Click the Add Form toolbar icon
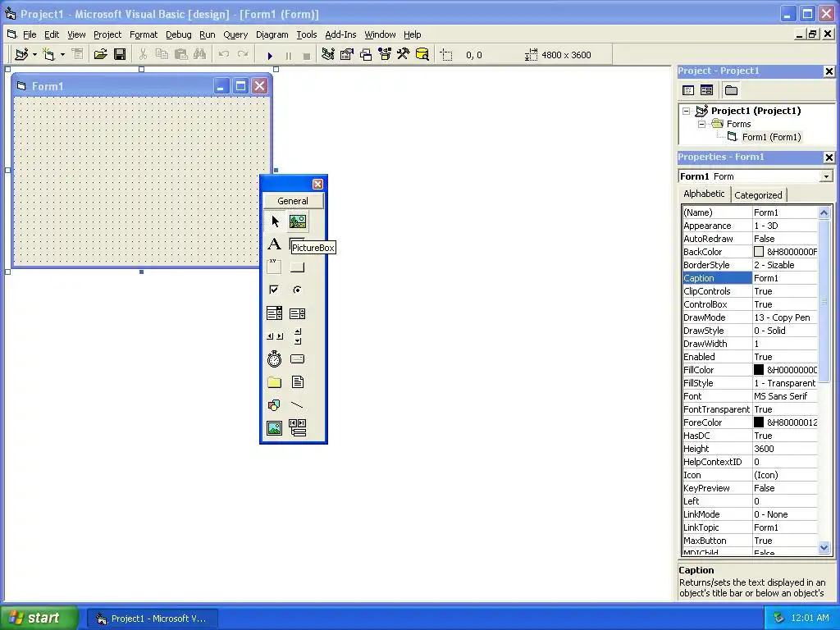840x630 pixels. point(48,55)
